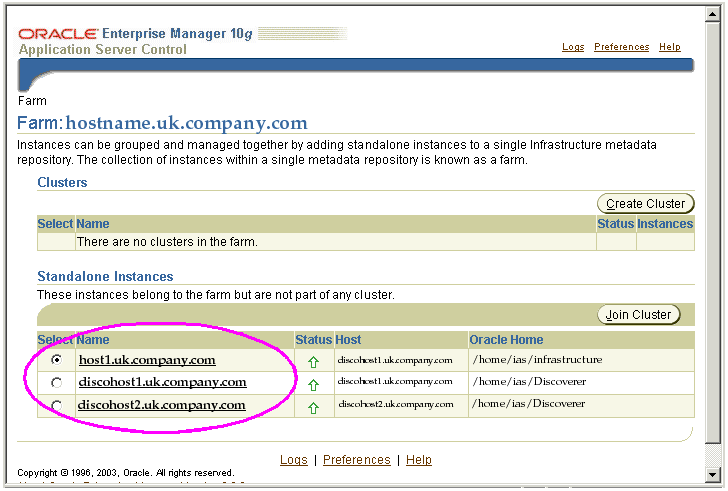Click the Standalone Instances heading
The width and height of the screenshot is (728, 491).
click(105, 277)
